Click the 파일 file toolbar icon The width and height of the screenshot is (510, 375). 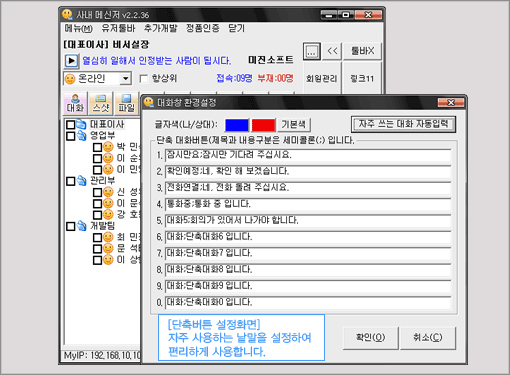point(126,103)
